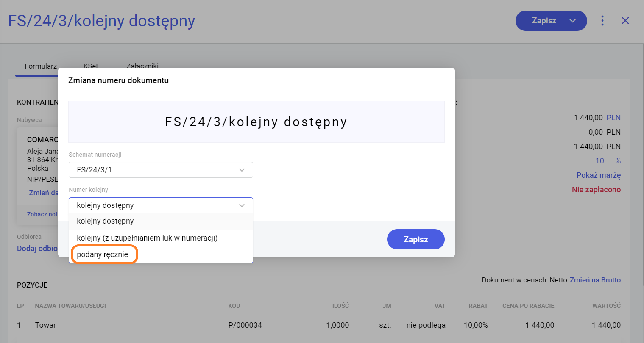Close the document with the X icon

625,21
